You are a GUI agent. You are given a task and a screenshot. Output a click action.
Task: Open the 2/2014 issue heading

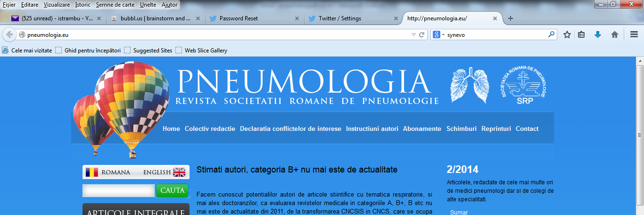point(462,170)
